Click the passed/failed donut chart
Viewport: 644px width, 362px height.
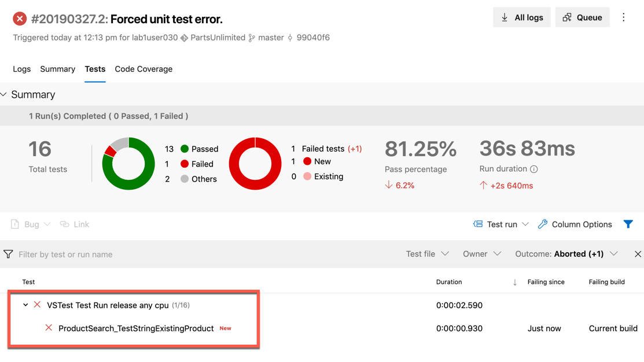(128, 164)
